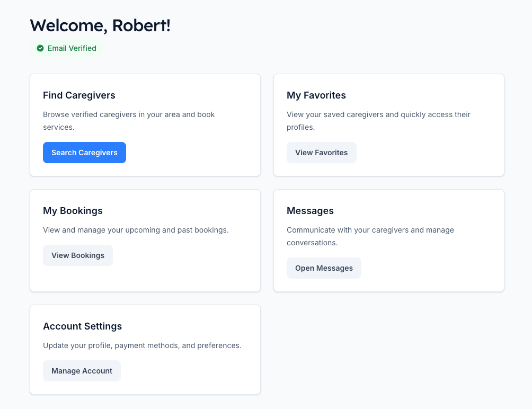The image size is (532, 409).
Task: Click the Search Caregivers button
Action: (x=84, y=153)
